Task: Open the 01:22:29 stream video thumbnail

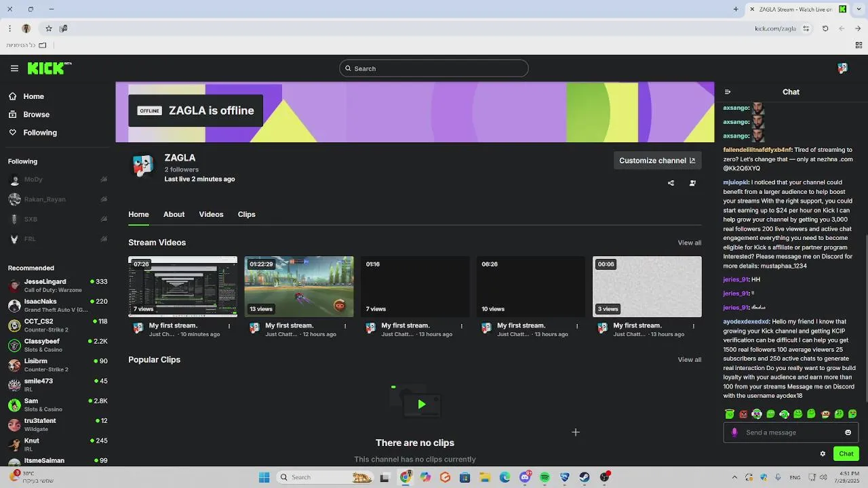Action: (299, 287)
